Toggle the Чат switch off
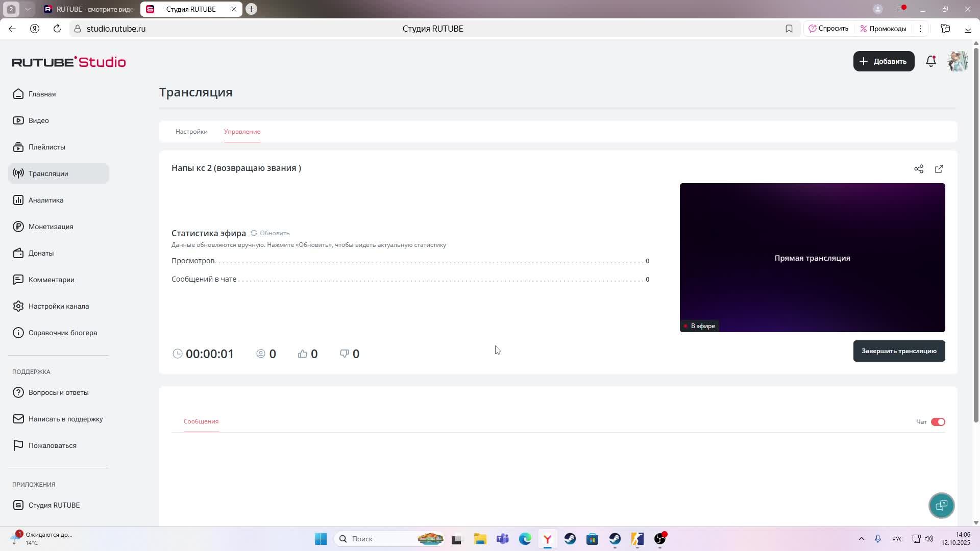This screenshot has width=980, height=551. (x=938, y=422)
